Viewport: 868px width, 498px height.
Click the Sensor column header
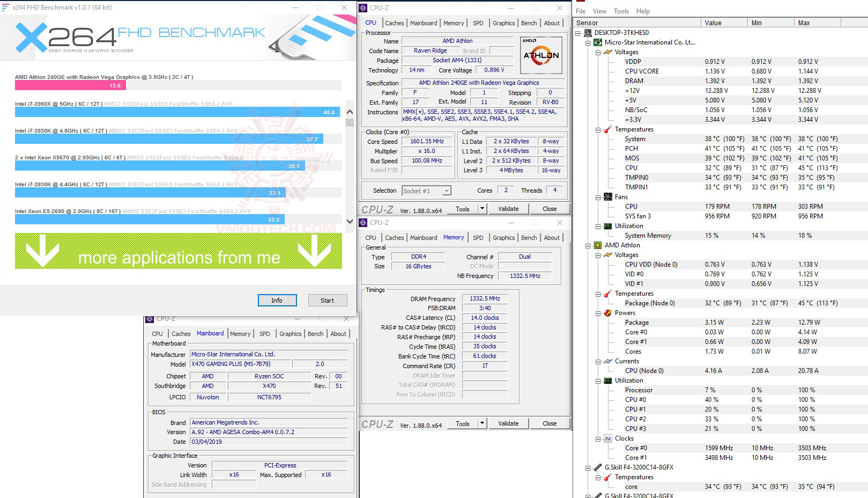637,23
